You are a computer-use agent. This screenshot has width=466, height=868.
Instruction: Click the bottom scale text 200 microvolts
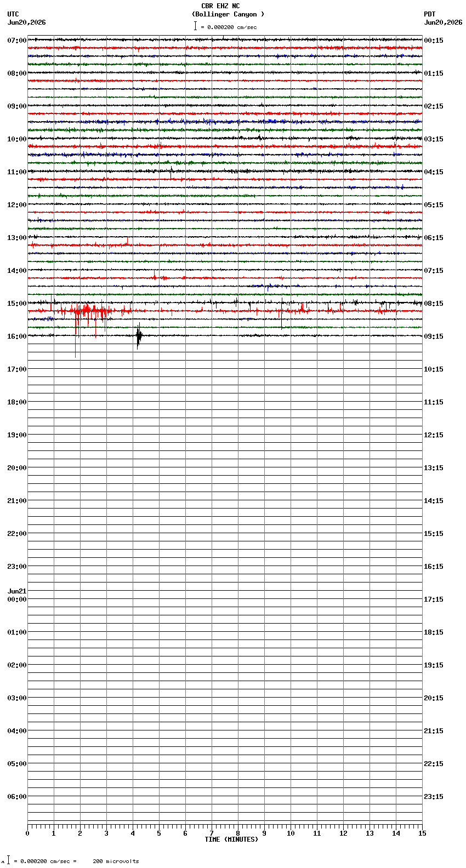point(116,861)
